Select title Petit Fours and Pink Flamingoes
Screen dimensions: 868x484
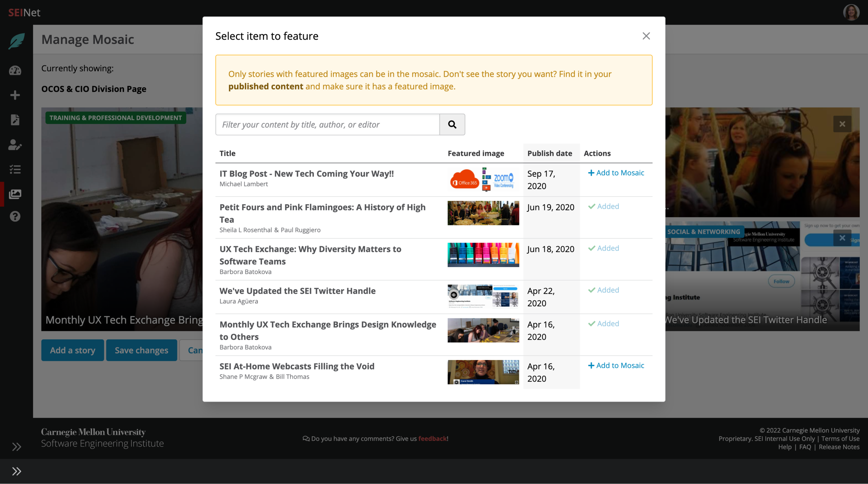pos(322,213)
